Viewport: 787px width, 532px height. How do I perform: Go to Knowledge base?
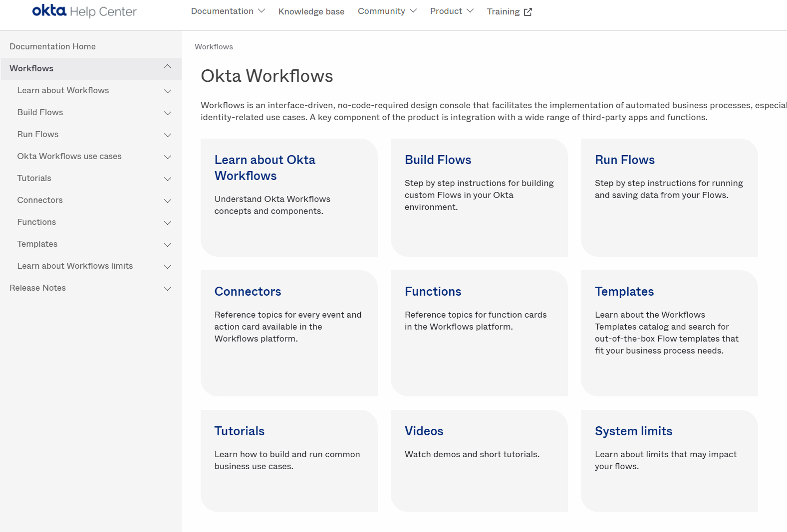point(311,11)
